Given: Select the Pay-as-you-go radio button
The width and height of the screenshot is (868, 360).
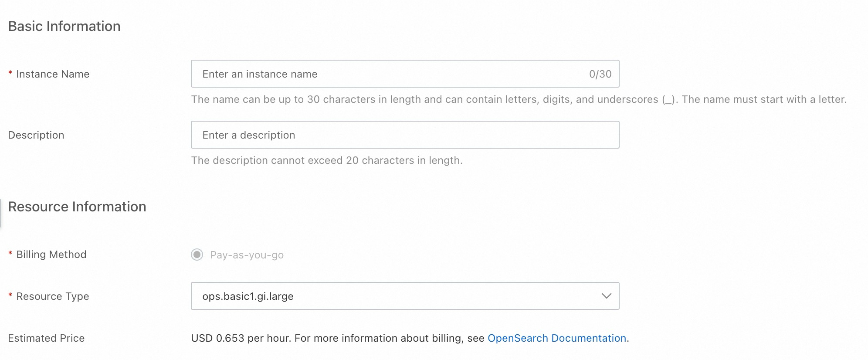Looking at the screenshot, I should click(197, 255).
